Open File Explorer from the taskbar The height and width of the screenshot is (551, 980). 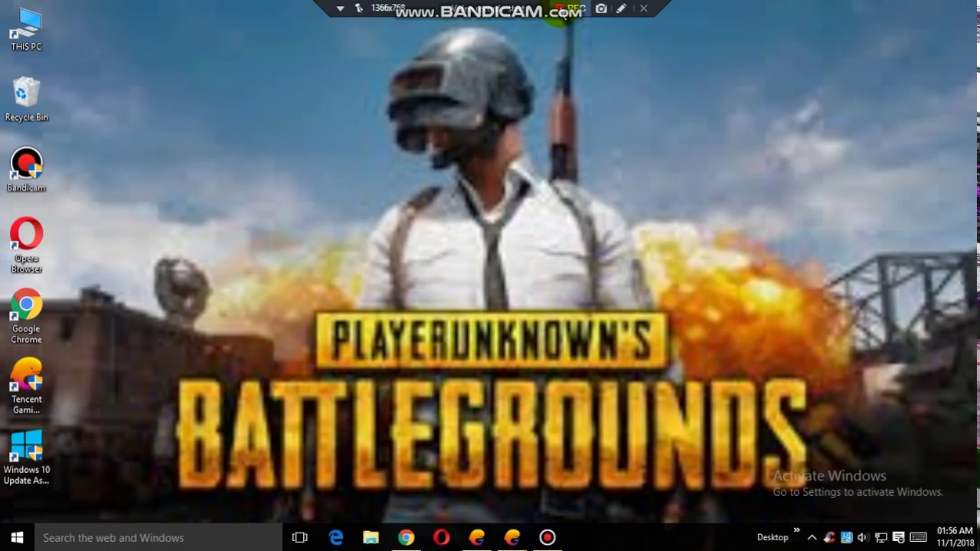point(371,537)
